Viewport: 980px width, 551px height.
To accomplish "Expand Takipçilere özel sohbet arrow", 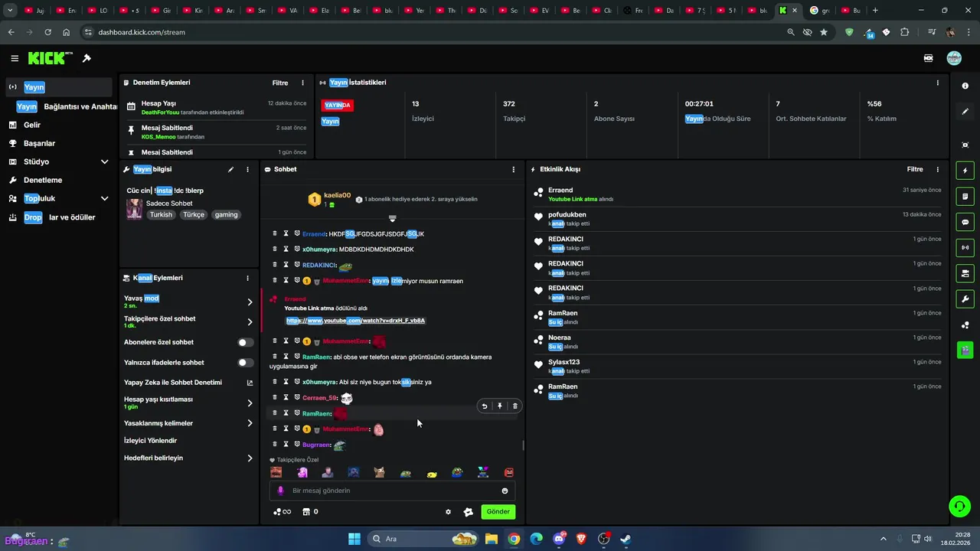I will pyautogui.click(x=250, y=322).
